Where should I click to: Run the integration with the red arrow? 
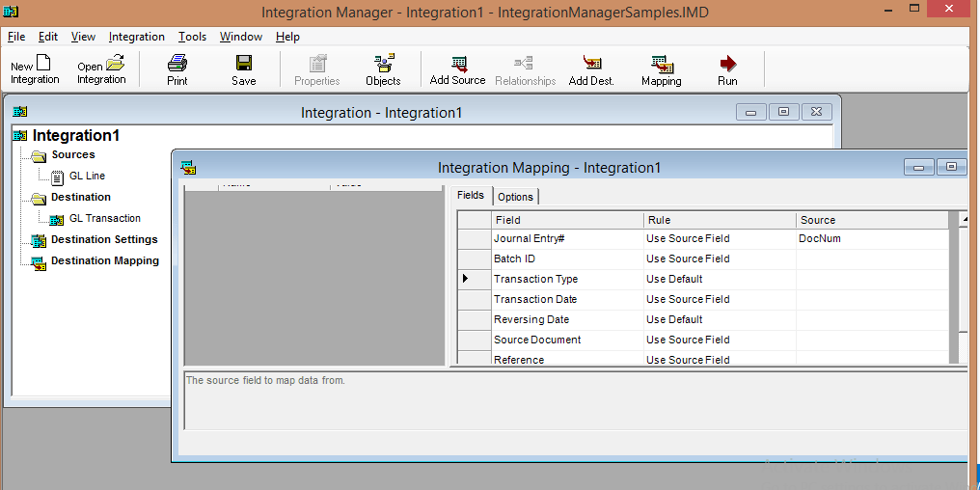pos(727,63)
